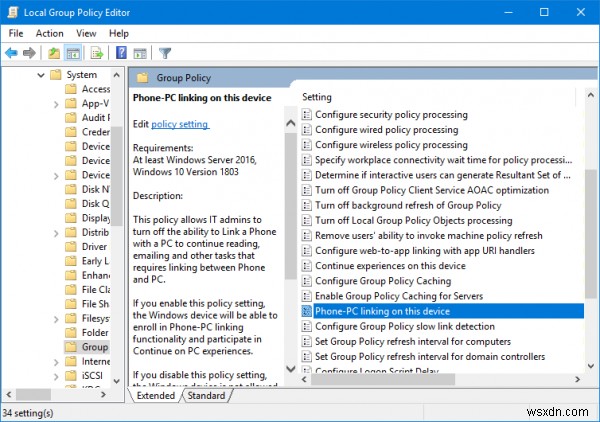
Task: Select Set Group Policy refresh interval for computers
Action: [413, 341]
